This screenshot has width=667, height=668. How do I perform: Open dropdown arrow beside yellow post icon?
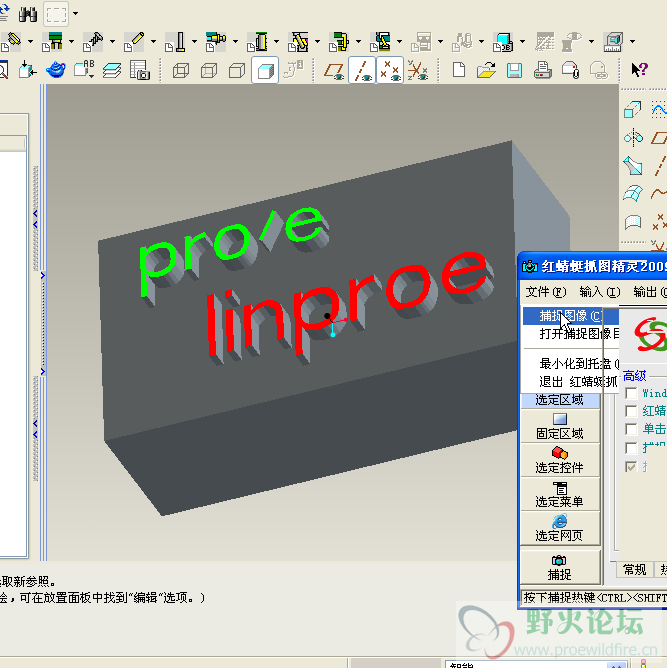click(194, 41)
